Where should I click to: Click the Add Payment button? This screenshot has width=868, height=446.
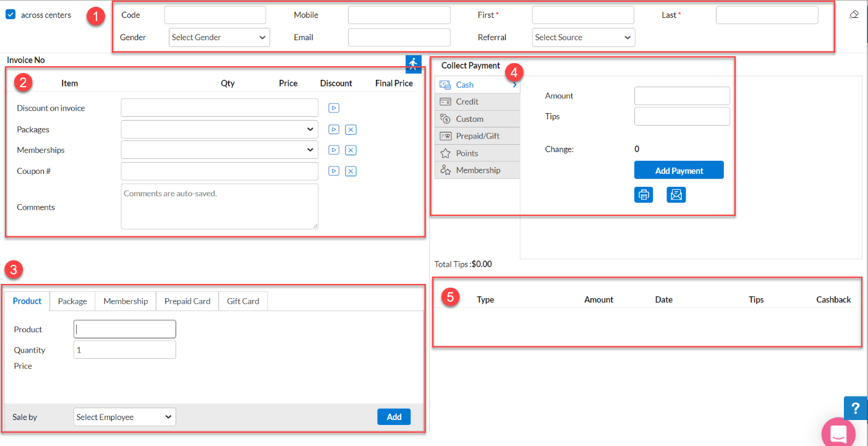pyautogui.click(x=679, y=170)
